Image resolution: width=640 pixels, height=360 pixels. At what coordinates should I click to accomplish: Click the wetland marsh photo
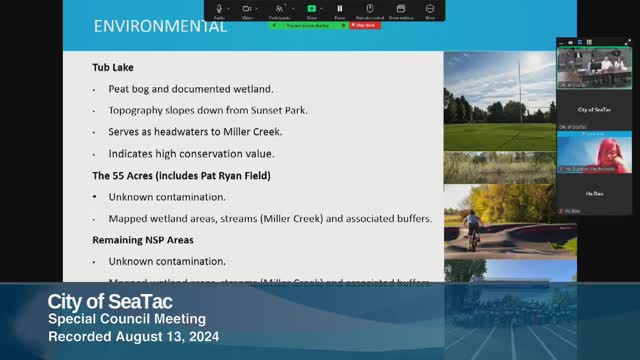point(500,168)
